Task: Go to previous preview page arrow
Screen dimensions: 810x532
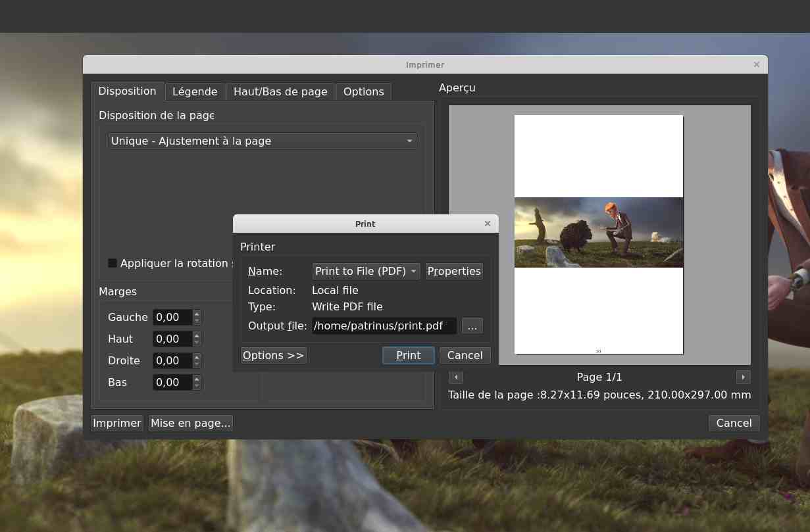Action: [x=456, y=377]
